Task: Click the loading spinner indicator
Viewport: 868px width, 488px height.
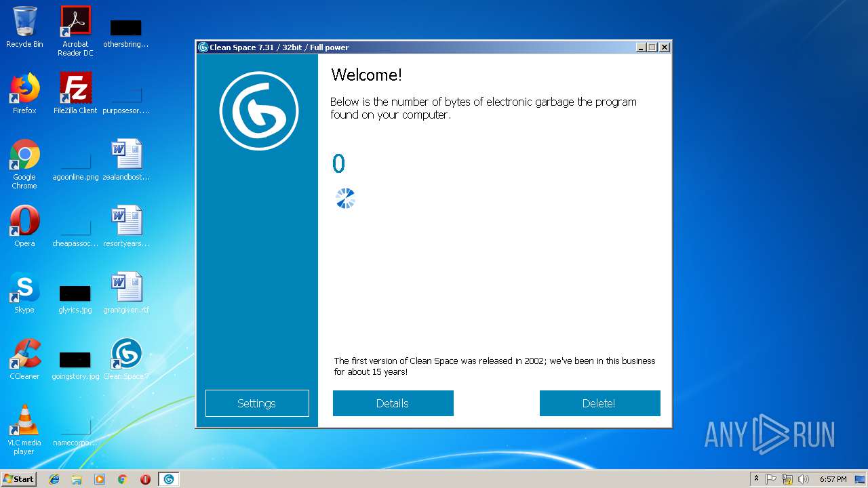Action: pos(345,198)
